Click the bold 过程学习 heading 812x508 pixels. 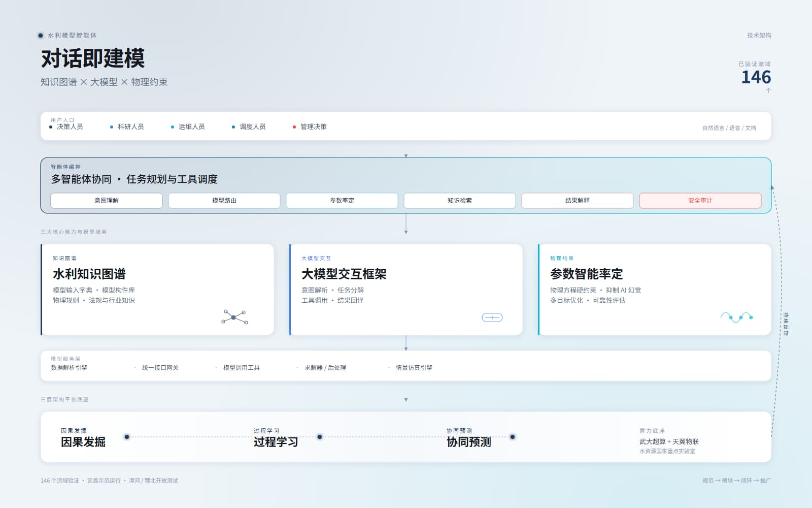(x=276, y=442)
